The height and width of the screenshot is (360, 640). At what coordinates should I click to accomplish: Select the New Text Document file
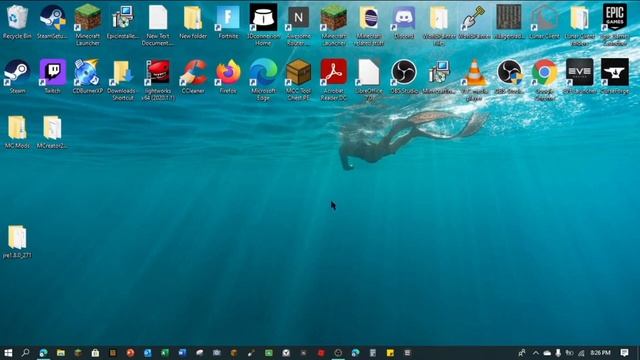pos(158,18)
